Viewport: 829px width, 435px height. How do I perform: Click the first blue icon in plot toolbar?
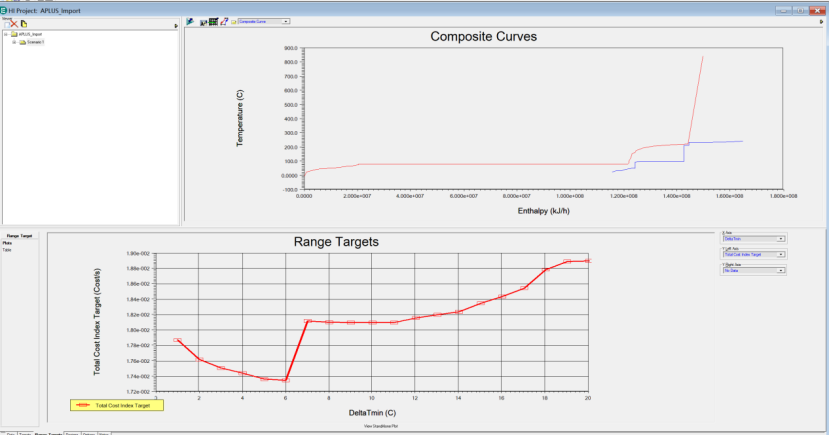[x=190, y=20]
